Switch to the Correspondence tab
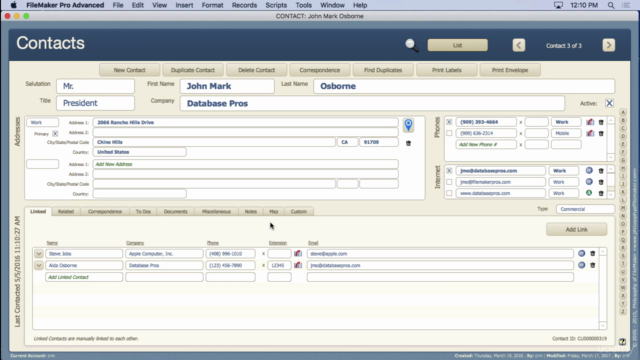 coord(105,211)
